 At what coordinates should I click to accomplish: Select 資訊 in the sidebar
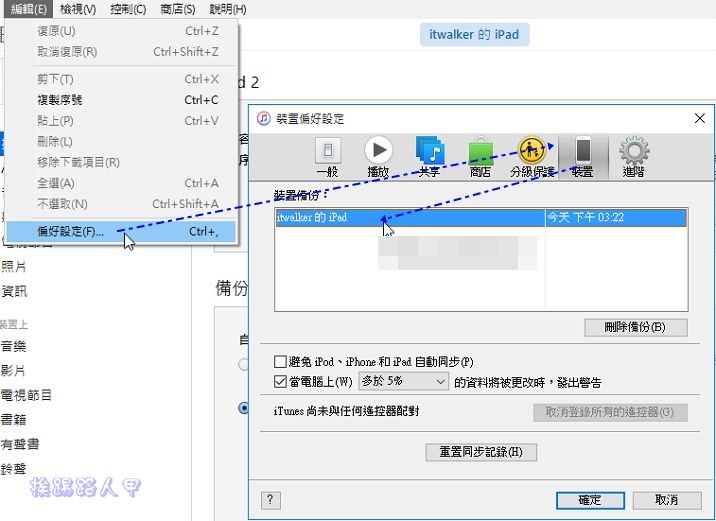point(14,291)
